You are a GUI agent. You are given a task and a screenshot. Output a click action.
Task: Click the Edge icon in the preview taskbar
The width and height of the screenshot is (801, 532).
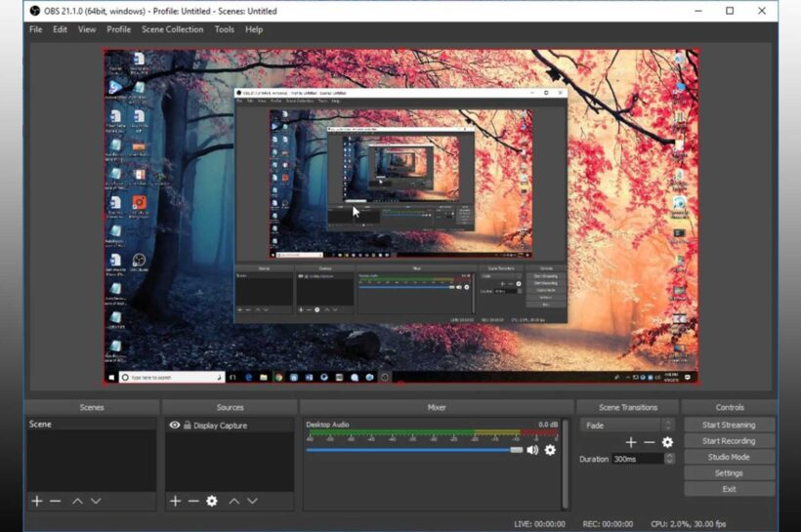point(249,378)
